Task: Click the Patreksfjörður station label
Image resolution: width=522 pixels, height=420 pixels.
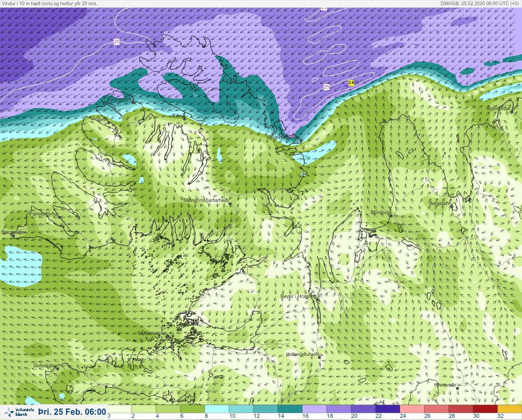Action: (x=44, y=214)
